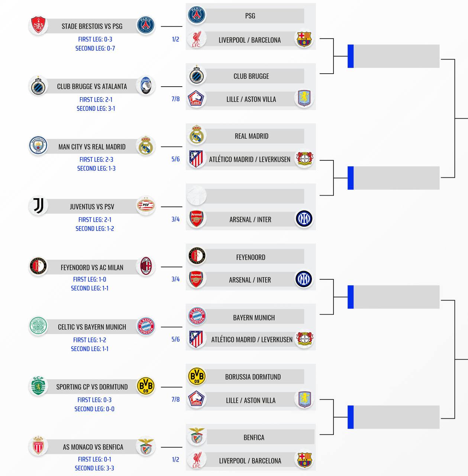The width and height of the screenshot is (468, 476).
Task: Select the blank team slot above Arsenal / Inter
Action: 254,196
